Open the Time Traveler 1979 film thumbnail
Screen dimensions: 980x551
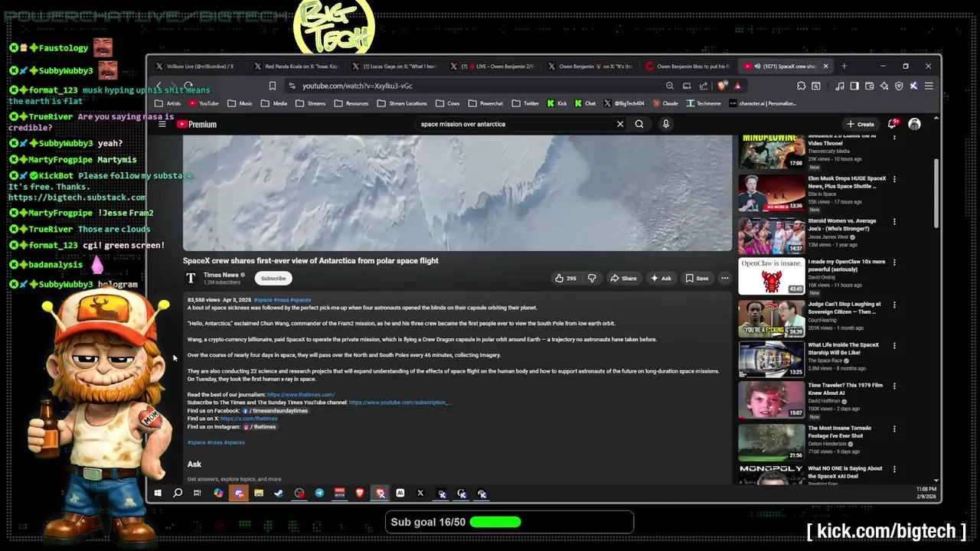click(x=771, y=400)
